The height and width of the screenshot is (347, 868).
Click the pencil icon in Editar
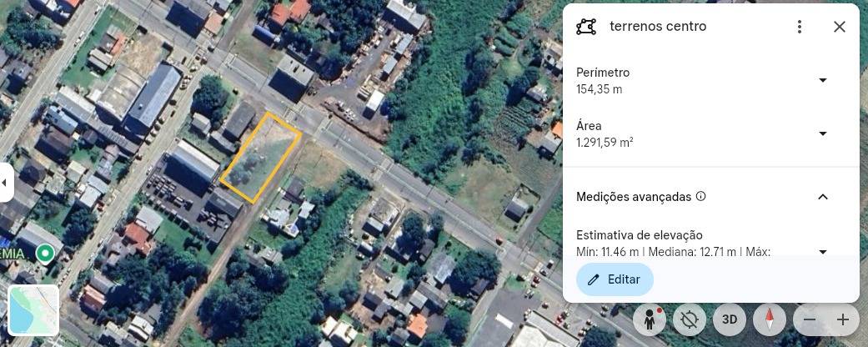click(594, 279)
